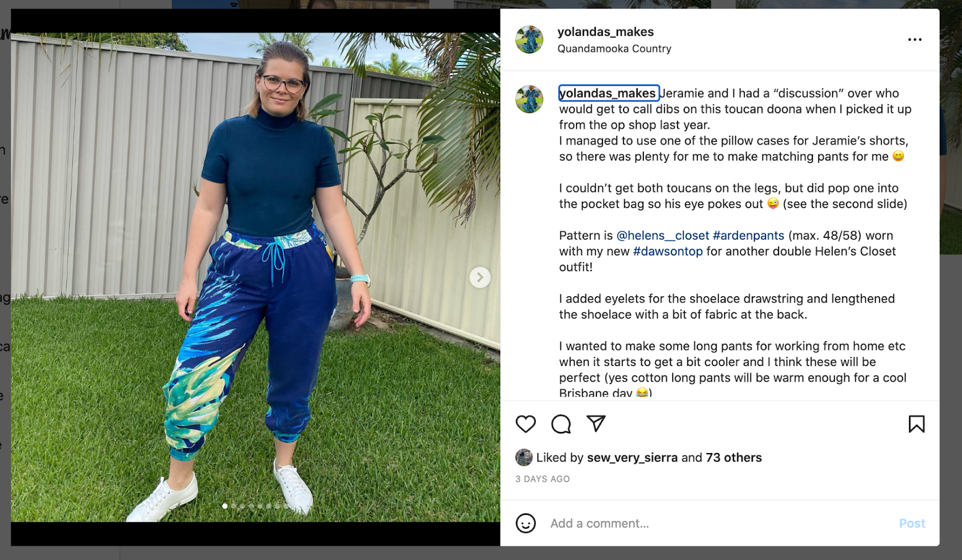Share post using paper plane icon

pos(596,424)
